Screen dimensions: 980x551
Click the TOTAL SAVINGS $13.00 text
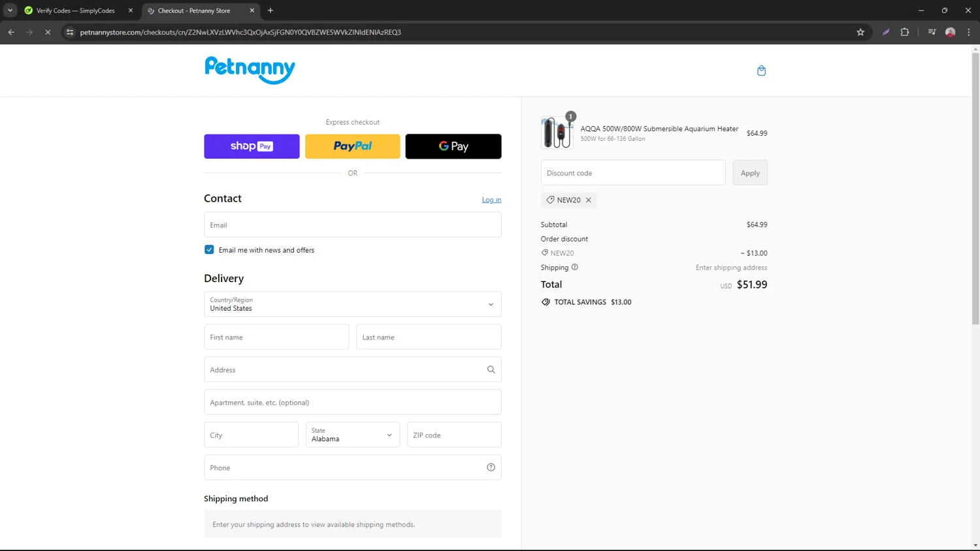[593, 302]
